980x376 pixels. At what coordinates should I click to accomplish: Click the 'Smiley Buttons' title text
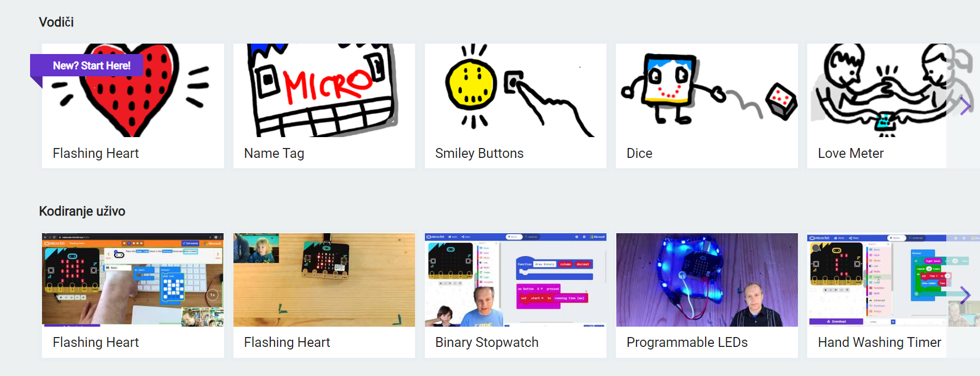(479, 153)
